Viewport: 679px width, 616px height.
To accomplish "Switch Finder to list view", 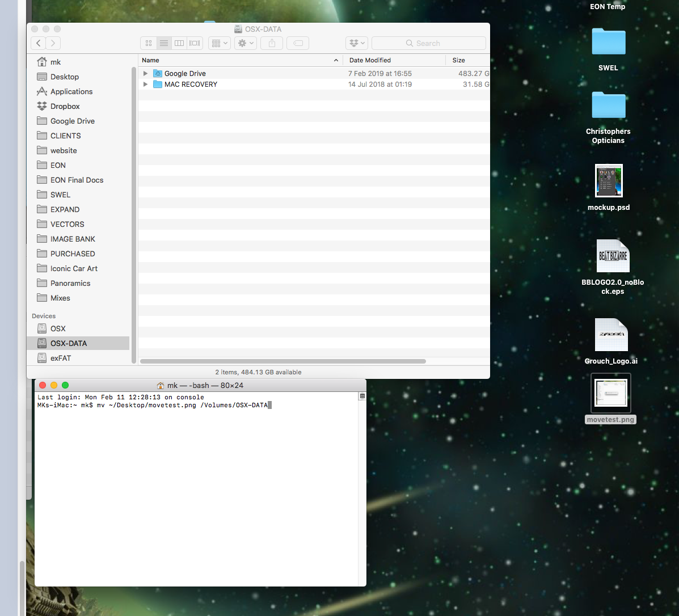I will (x=164, y=43).
